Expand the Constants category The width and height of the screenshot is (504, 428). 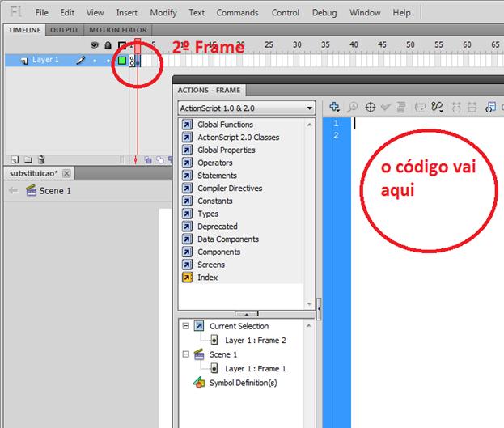click(207, 201)
